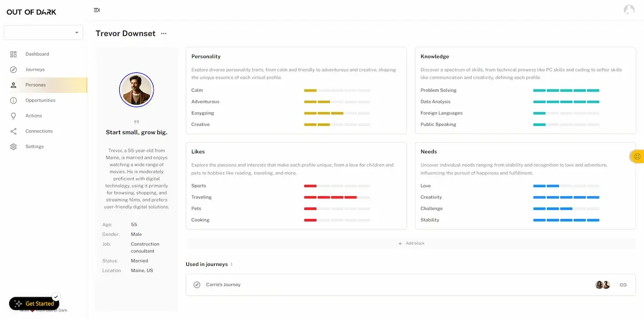This screenshot has width=644, height=319.
Task: Click the Journeys compass icon
Action: 13,70
